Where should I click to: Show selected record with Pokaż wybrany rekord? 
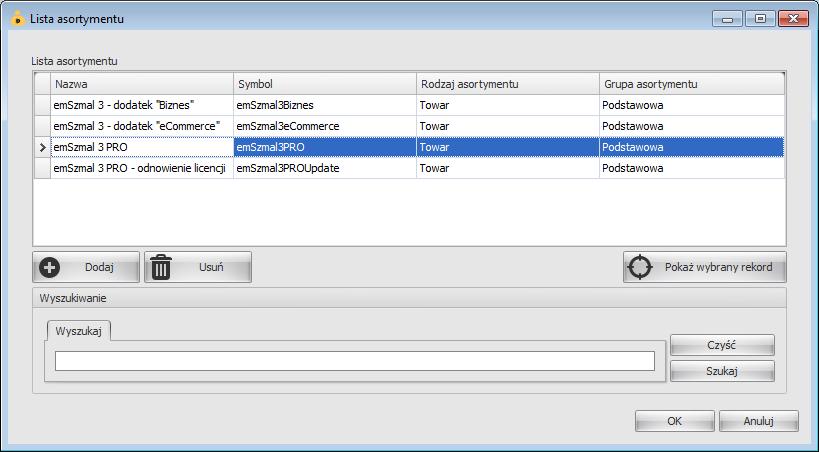pyautogui.click(x=705, y=267)
